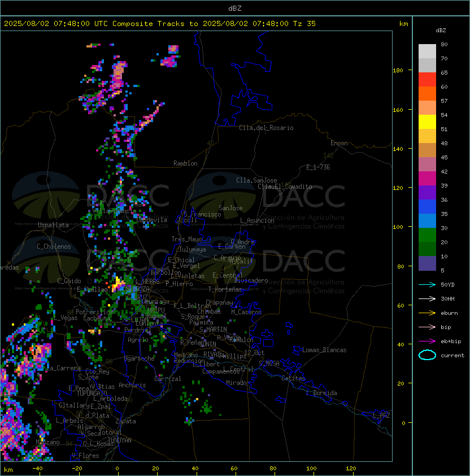Click the Ramblon map label

click(185, 163)
